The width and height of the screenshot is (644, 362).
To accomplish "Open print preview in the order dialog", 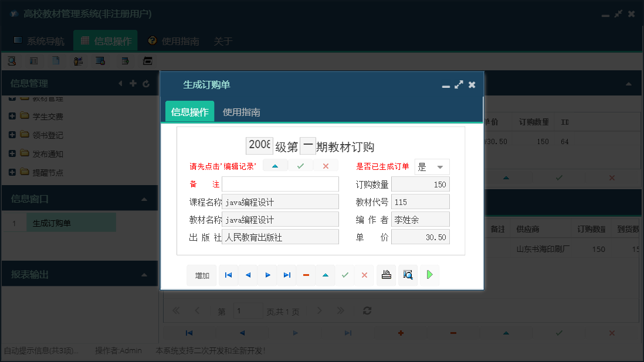I will 408,275.
